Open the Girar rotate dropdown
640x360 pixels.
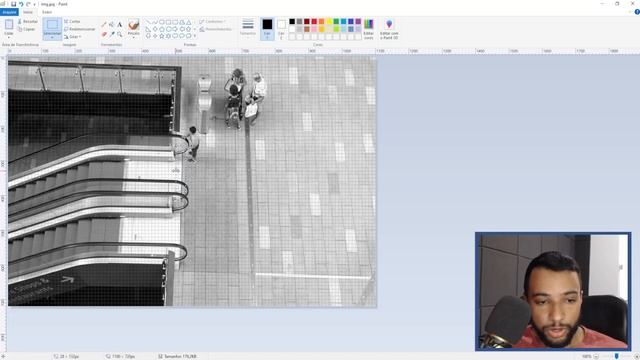pyautogui.click(x=73, y=37)
